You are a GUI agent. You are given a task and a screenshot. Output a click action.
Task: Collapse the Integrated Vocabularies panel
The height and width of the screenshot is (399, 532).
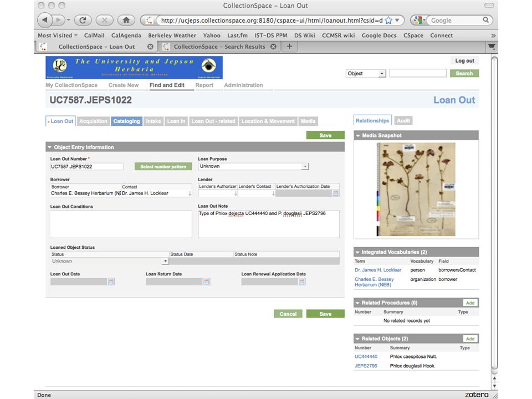357,252
